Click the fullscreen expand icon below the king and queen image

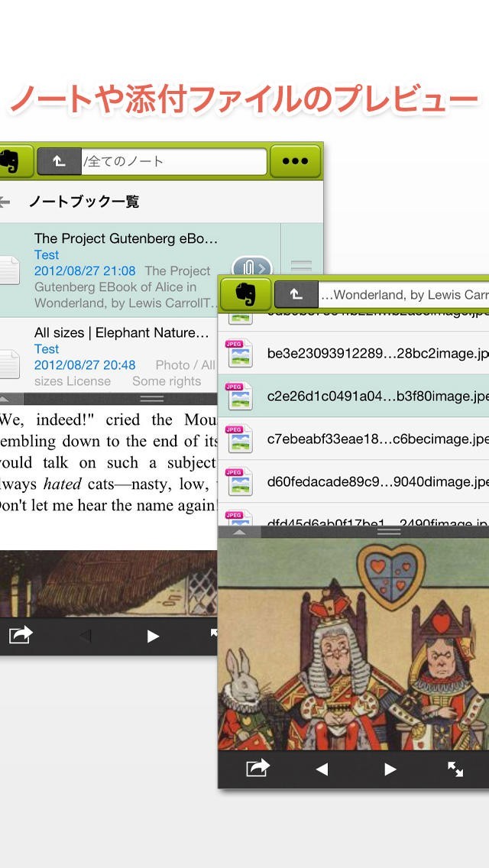(x=455, y=769)
